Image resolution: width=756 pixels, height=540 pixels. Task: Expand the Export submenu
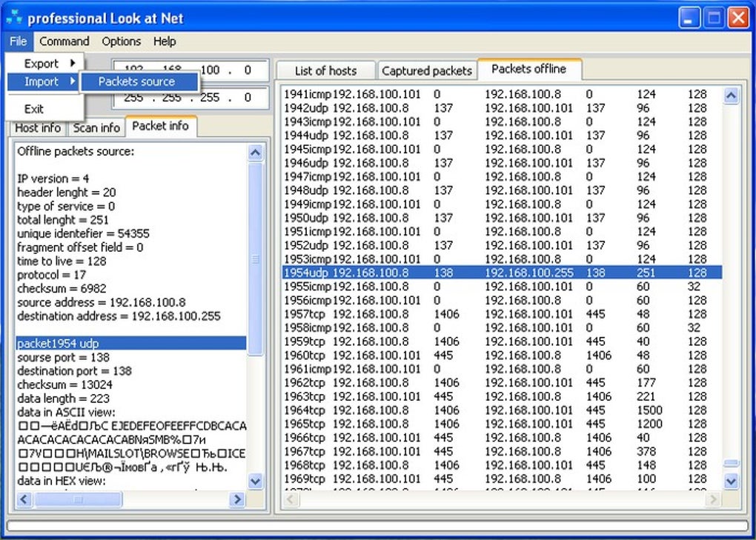[42, 64]
